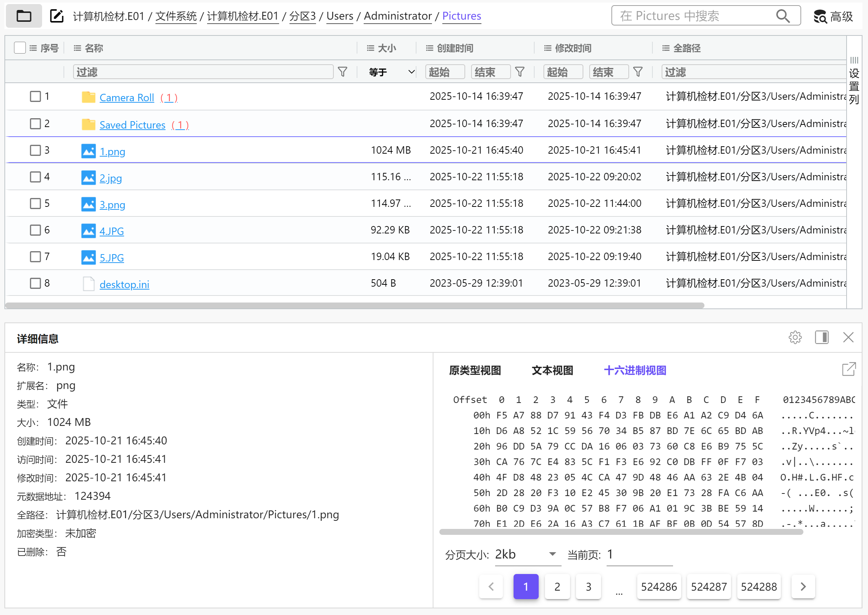Switch to the 文本视图 tab
The height and width of the screenshot is (615, 868).
click(x=552, y=370)
